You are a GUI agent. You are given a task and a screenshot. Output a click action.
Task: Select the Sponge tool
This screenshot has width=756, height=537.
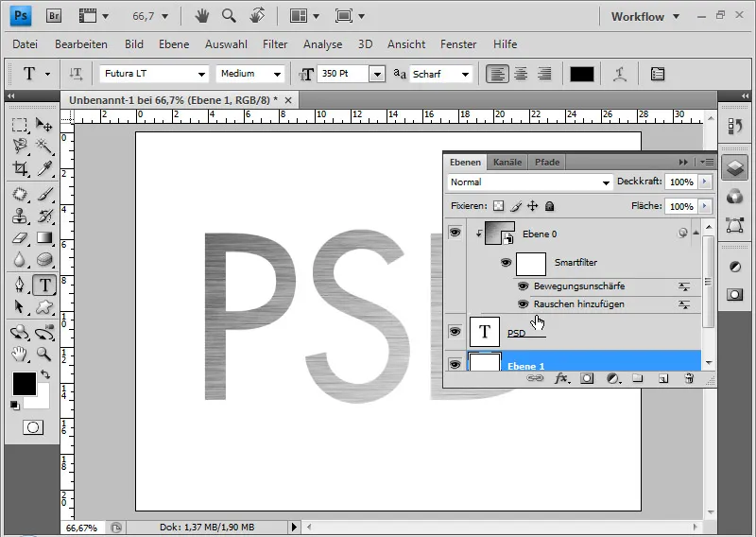[x=43, y=260]
